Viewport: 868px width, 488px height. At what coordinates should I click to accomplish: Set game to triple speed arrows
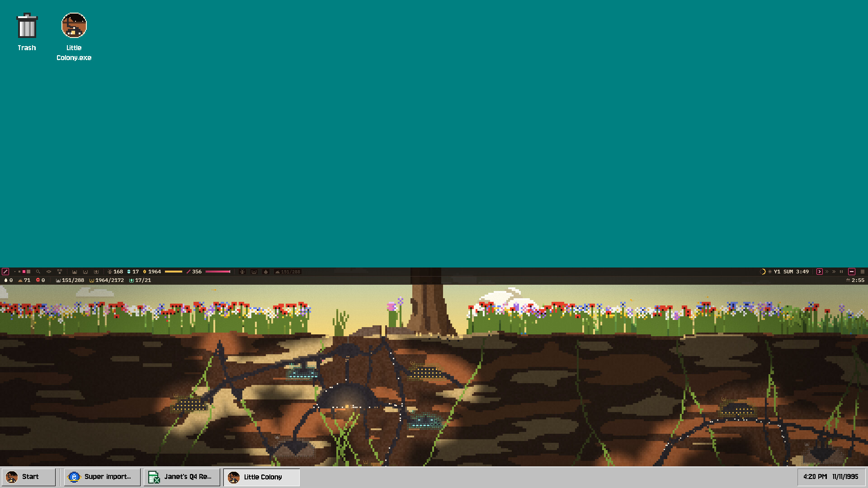click(x=834, y=272)
